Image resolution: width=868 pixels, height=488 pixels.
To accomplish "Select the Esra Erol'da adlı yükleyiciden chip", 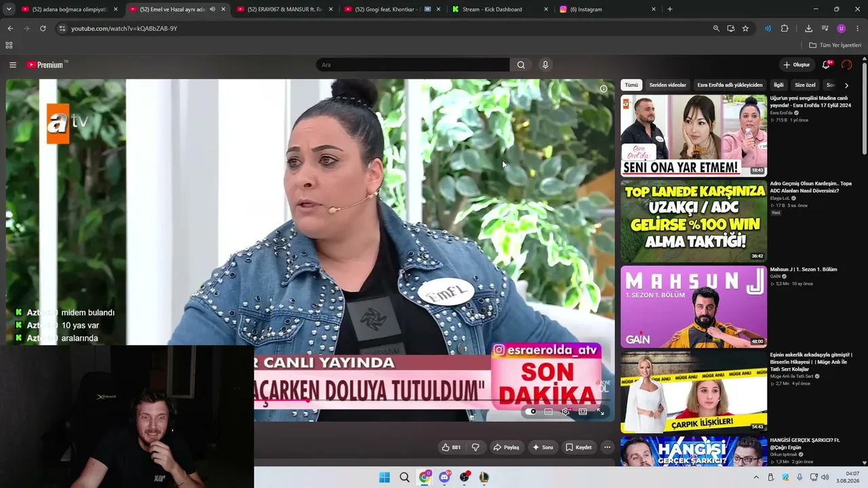I will (x=730, y=85).
